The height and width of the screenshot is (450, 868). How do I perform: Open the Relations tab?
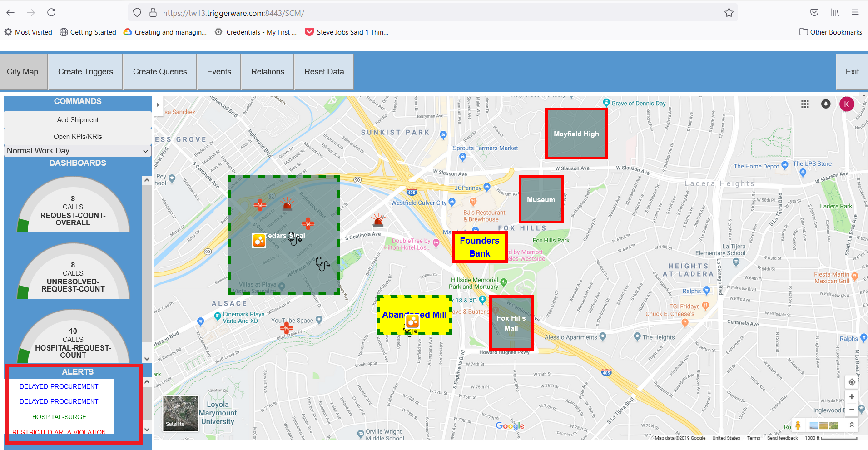coord(268,72)
